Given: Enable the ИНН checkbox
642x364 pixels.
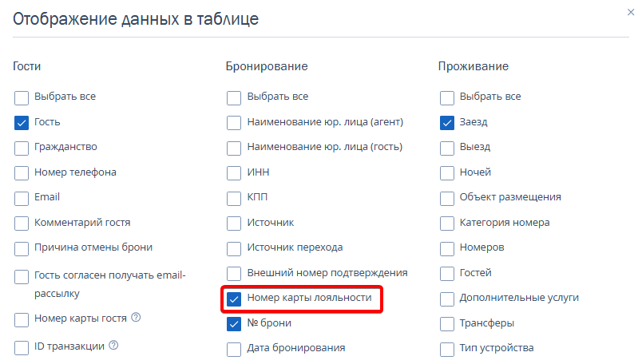Looking at the screenshot, I should pyautogui.click(x=234, y=172).
